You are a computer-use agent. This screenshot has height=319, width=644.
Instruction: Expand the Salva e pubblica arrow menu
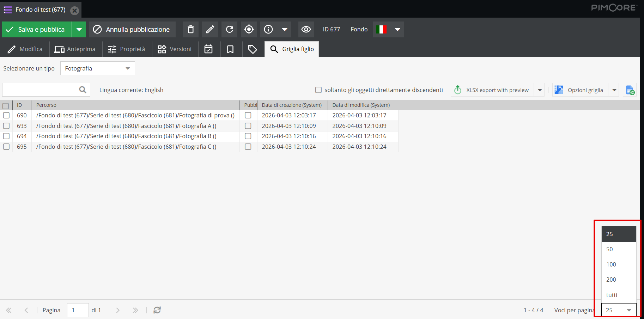pos(79,29)
